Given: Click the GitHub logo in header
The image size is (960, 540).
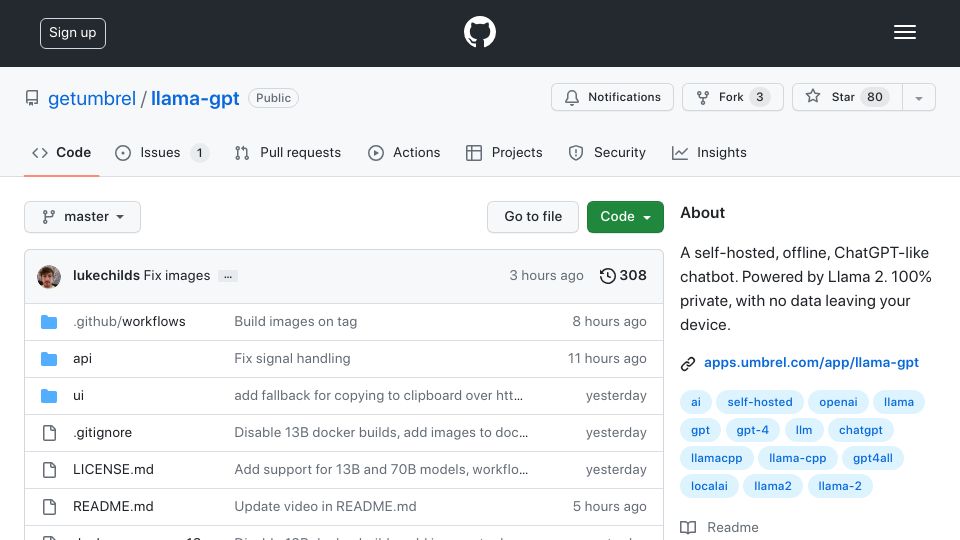Looking at the screenshot, I should (x=479, y=32).
